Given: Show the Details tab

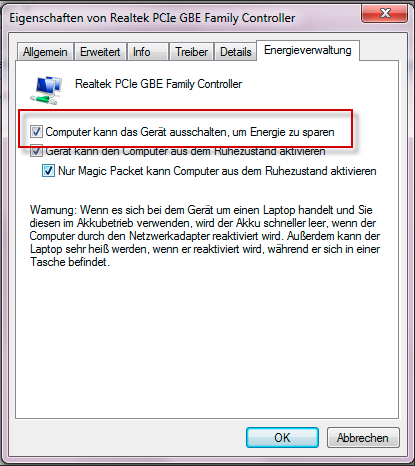Looking at the screenshot, I should pos(236,52).
